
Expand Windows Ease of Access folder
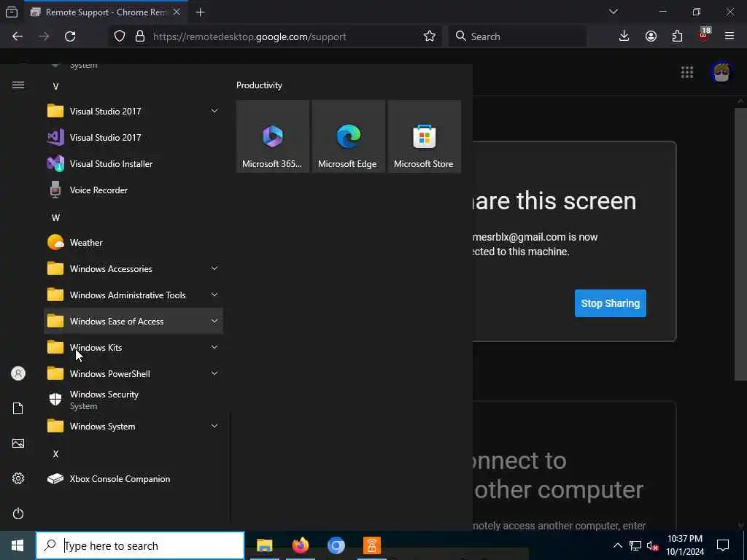coord(133,322)
